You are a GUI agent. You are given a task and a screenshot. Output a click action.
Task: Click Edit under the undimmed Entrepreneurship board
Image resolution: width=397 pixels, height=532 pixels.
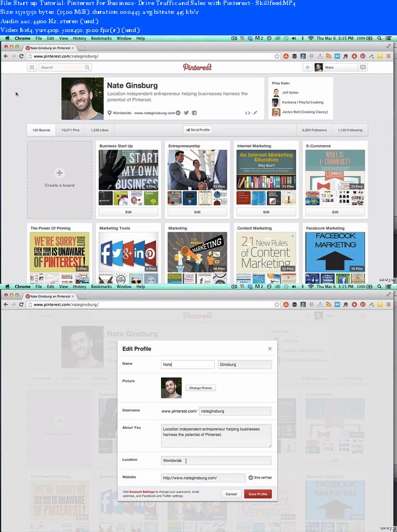pyautogui.click(x=197, y=212)
